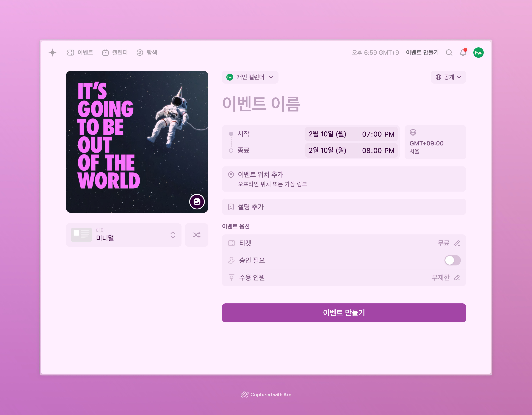Click the purple 이벤트 만들기 button
532x415 pixels.
pyautogui.click(x=344, y=313)
